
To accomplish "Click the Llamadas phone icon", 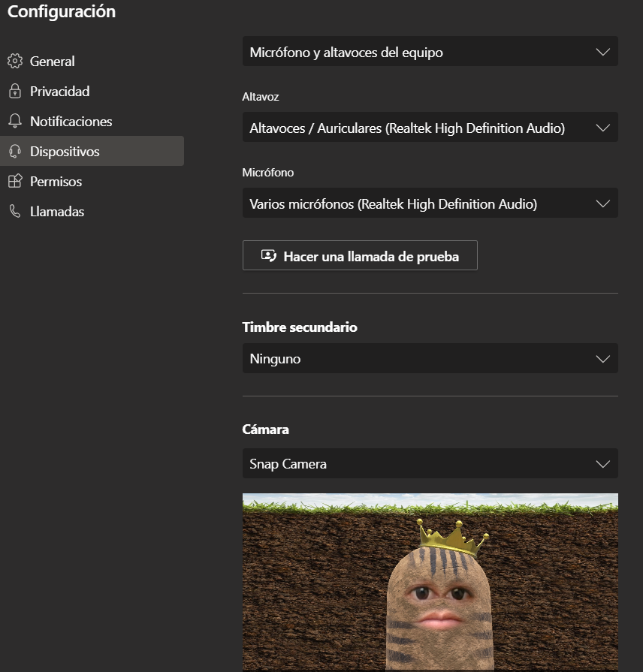I will pos(15,211).
